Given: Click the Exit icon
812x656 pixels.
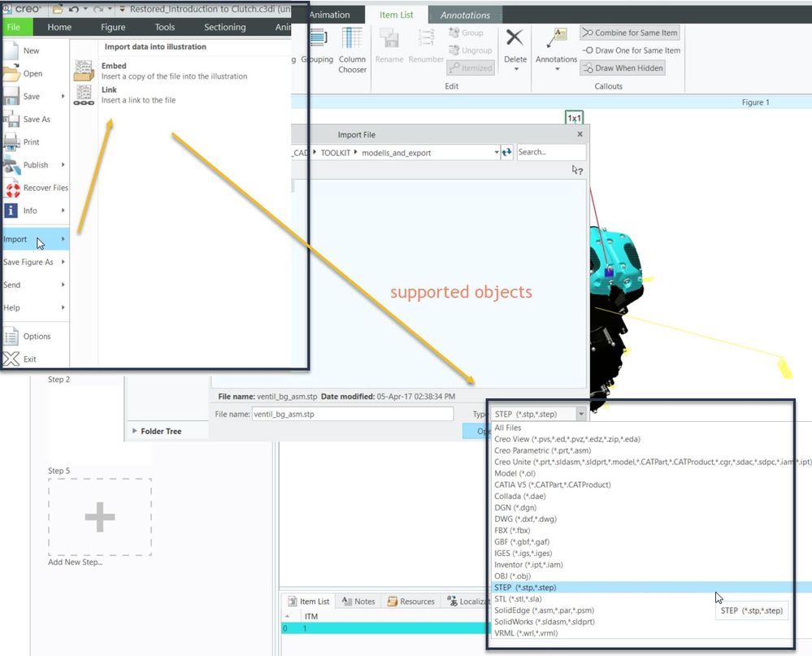Looking at the screenshot, I should tap(11, 358).
